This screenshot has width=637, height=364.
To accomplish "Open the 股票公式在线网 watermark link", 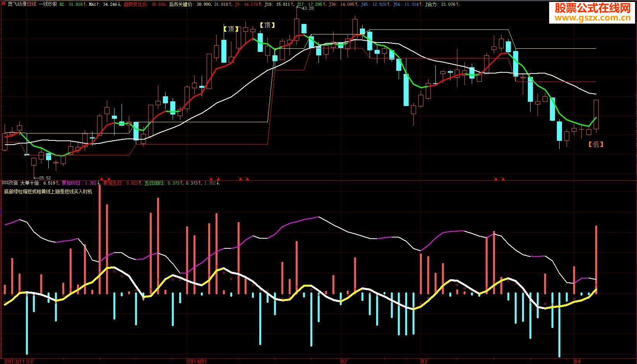I will [x=593, y=12].
